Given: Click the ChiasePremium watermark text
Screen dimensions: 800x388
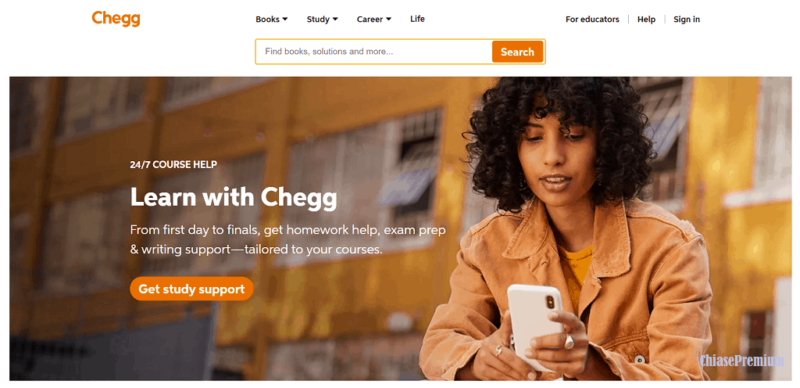Looking at the screenshot, I should [741, 360].
